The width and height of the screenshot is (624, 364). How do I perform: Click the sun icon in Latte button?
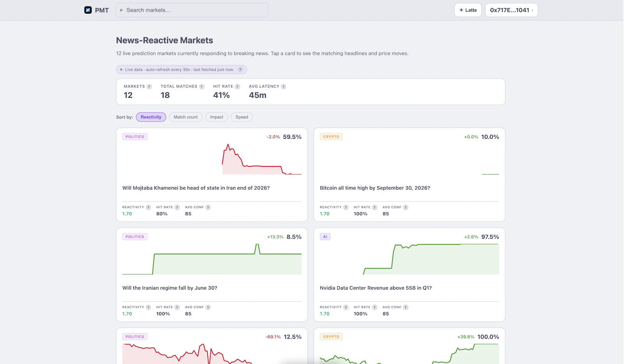pos(461,10)
